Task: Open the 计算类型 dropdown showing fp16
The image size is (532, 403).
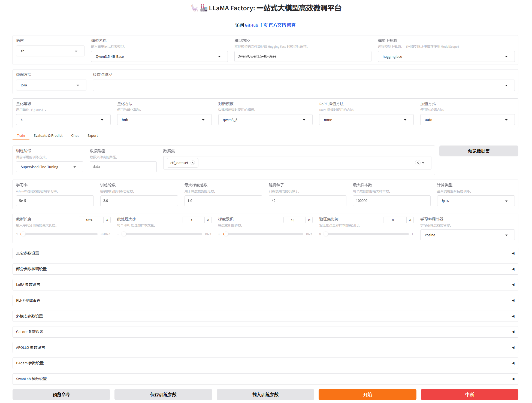Action: 476,201
